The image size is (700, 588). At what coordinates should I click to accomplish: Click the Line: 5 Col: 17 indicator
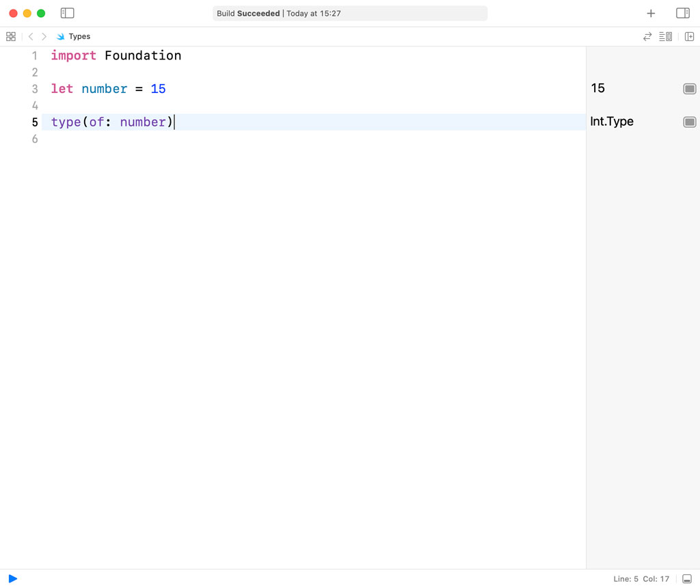(x=641, y=578)
